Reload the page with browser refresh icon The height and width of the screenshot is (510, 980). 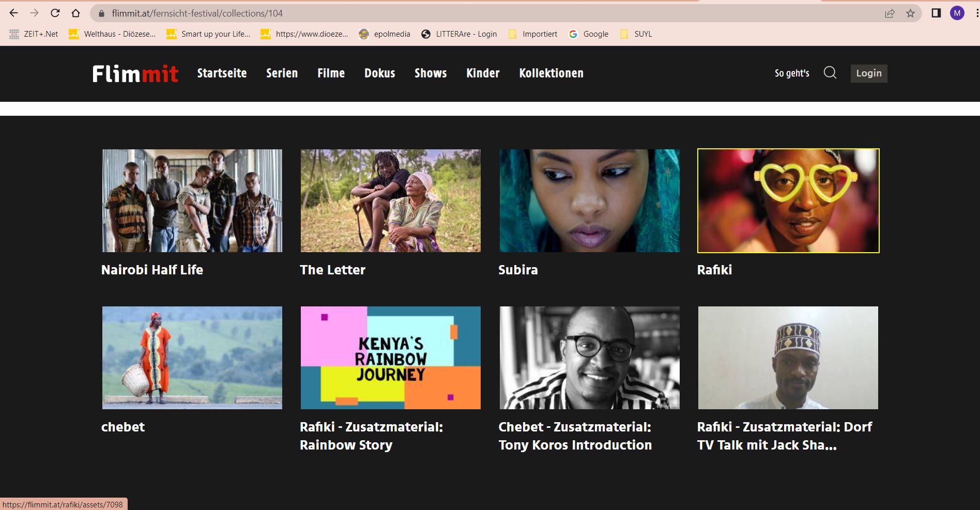point(55,13)
